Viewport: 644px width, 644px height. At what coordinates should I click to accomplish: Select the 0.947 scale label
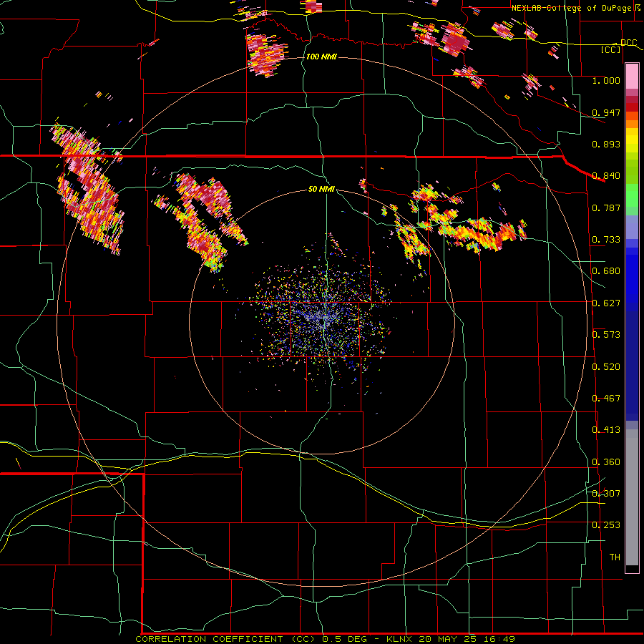click(x=606, y=112)
